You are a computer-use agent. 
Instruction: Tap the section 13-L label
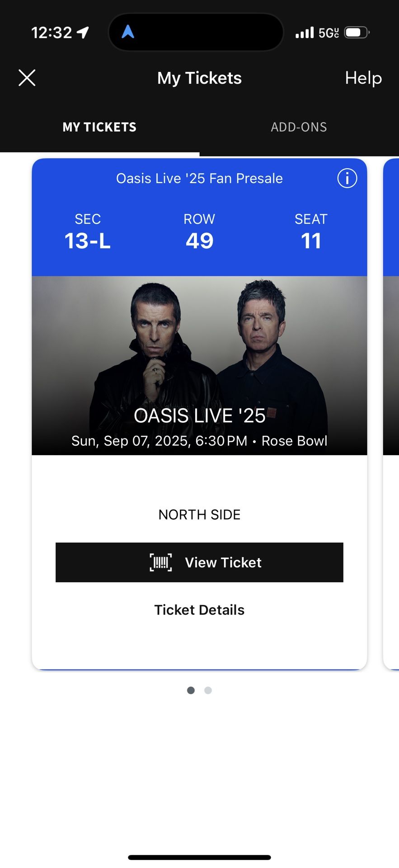point(88,240)
